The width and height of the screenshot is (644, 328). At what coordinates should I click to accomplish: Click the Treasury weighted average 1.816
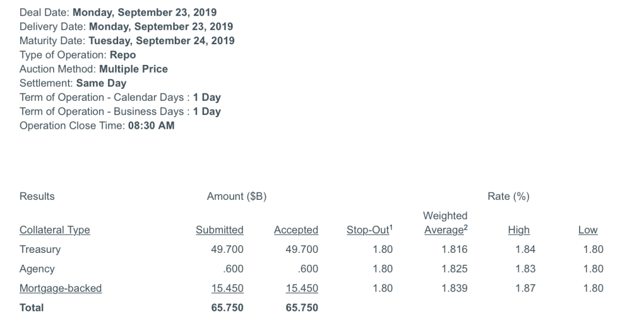point(454,249)
